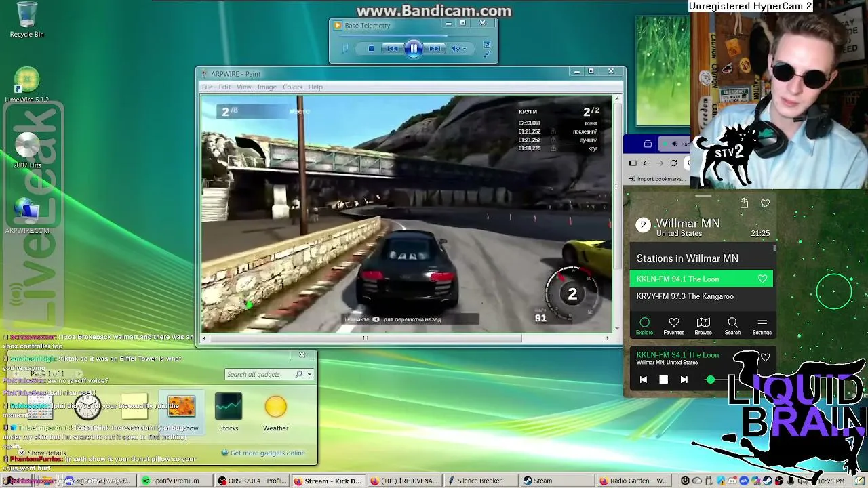
Task: Skip to previous track in media player
Action: (391, 49)
